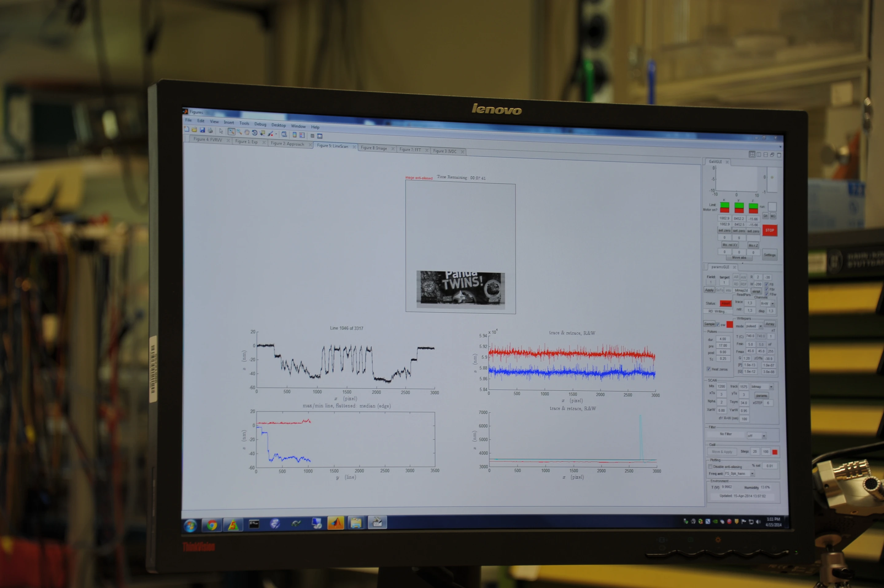Viewport: 884px width, 588px height.
Task: Select the top/bottom split layout icon
Action: point(766,154)
